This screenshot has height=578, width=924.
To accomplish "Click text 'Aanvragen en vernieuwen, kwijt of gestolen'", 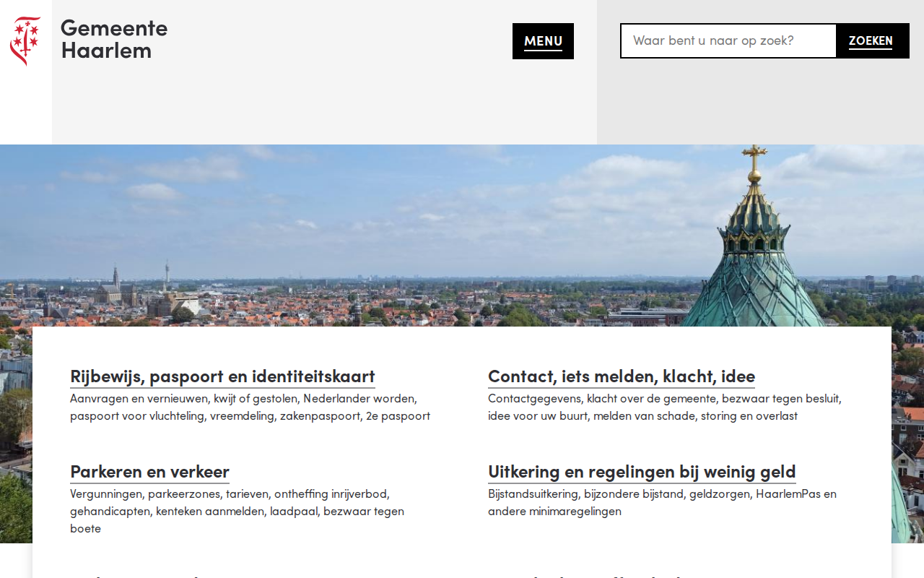I will (x=183, y=399).
